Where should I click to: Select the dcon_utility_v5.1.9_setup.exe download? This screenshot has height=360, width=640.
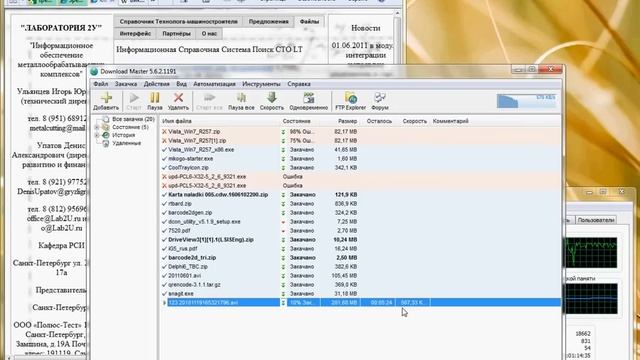pos(360,222)
